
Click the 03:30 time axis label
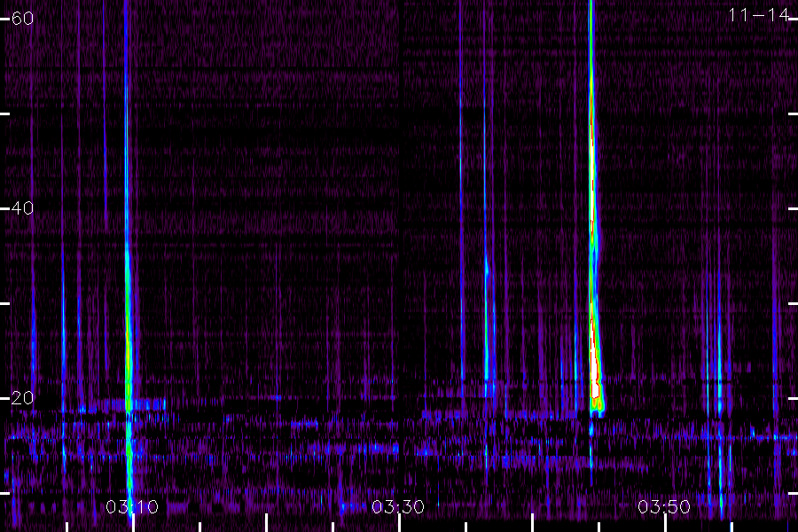tap(398, 506)
